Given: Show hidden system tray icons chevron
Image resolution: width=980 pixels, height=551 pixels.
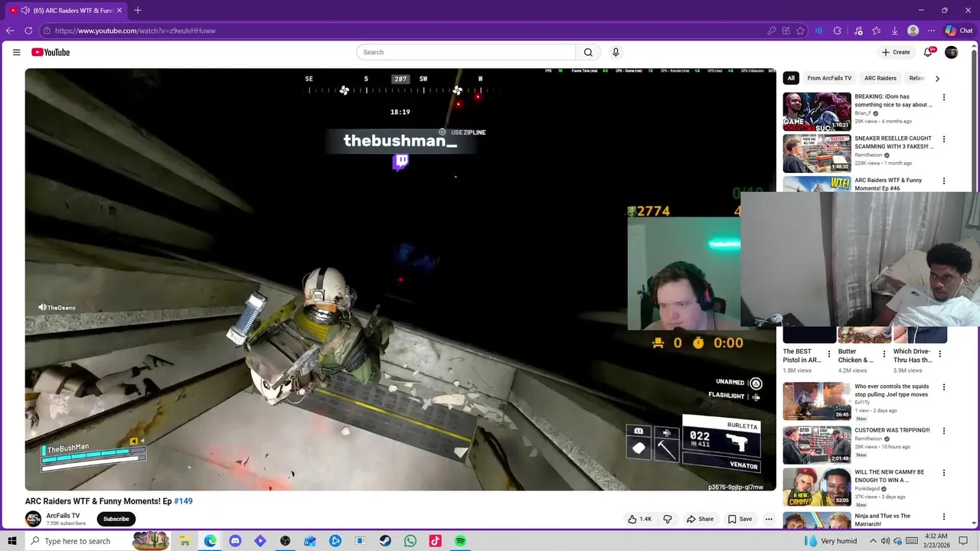Looking at the screenshot, I should [x=874, y=541].
